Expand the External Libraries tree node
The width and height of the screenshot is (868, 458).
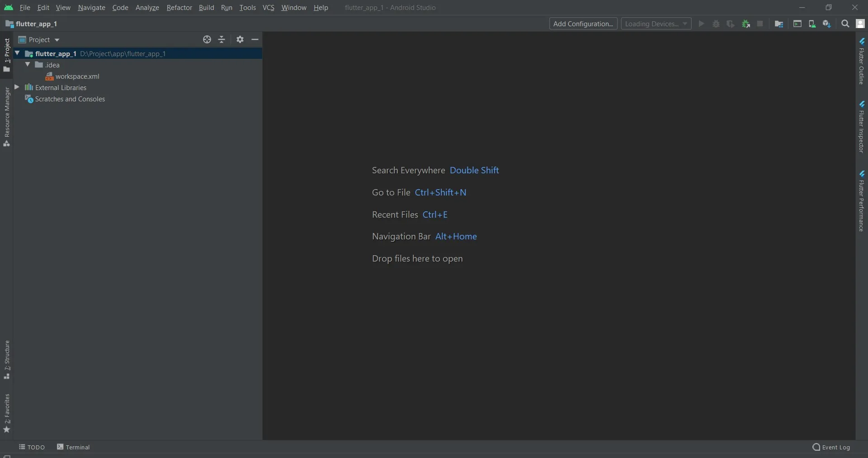tap(17, 87)
